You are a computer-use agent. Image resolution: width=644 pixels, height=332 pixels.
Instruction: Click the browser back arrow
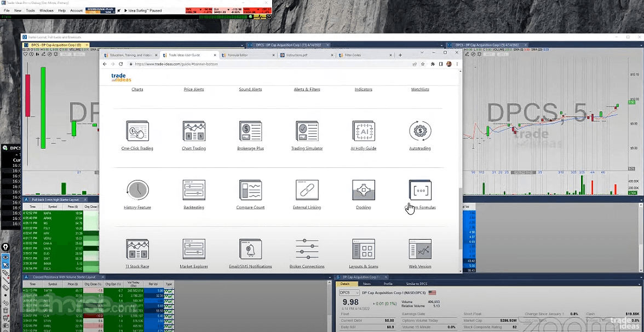tap(105, 64)
